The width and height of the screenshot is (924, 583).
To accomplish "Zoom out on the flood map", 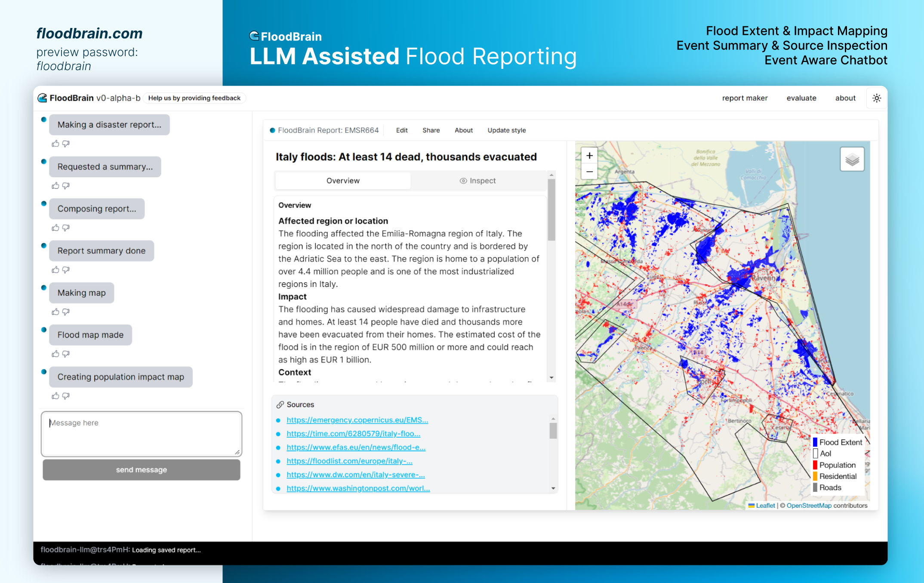I will click(589, 172).
